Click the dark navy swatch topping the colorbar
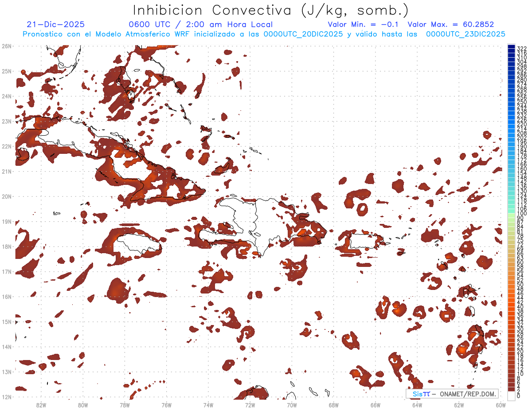532x411 pixels. pyautogui.click(x=512, y=47)
